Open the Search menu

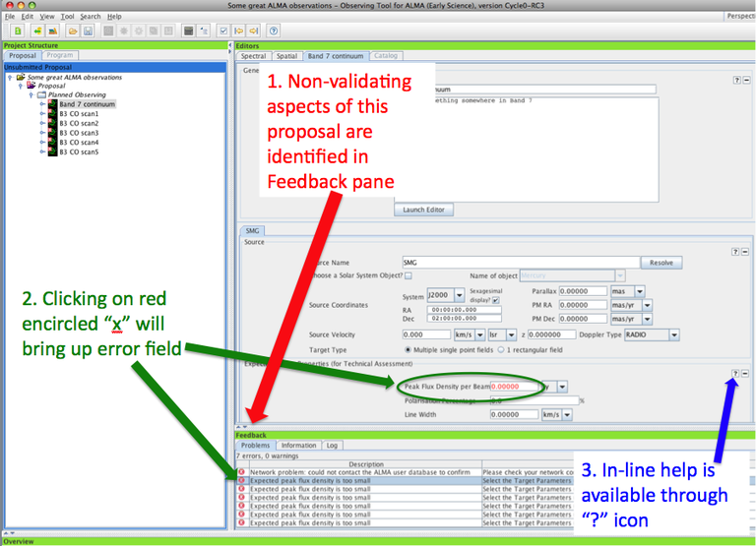point(91,17)
